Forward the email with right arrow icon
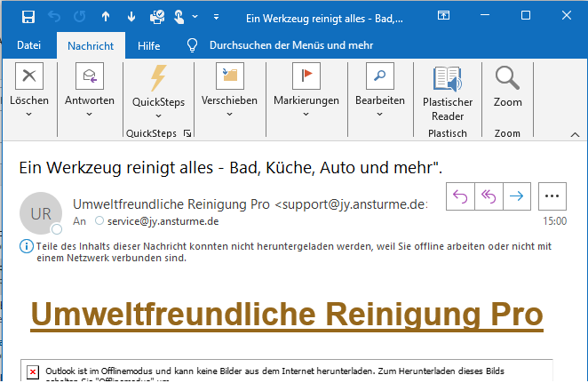Viewport: 588px width, 383px height. click(x=518, y=196)
